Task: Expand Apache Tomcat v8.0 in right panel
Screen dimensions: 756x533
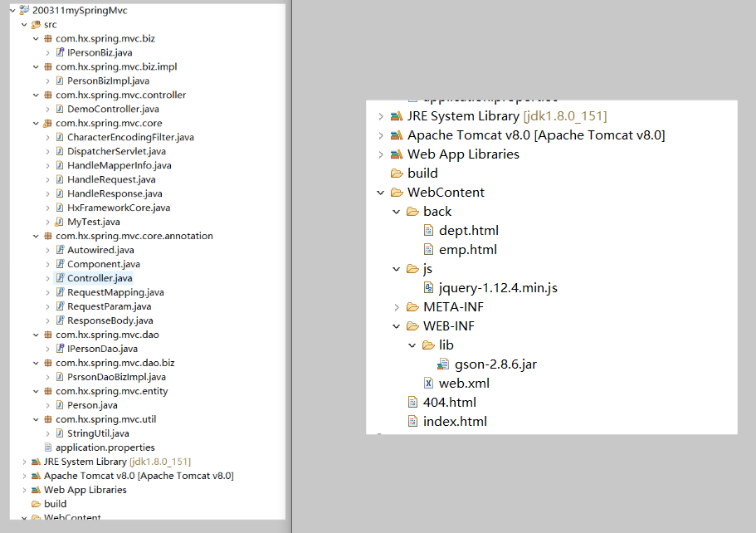Action: pyautogui.click(x=381, y=135)
